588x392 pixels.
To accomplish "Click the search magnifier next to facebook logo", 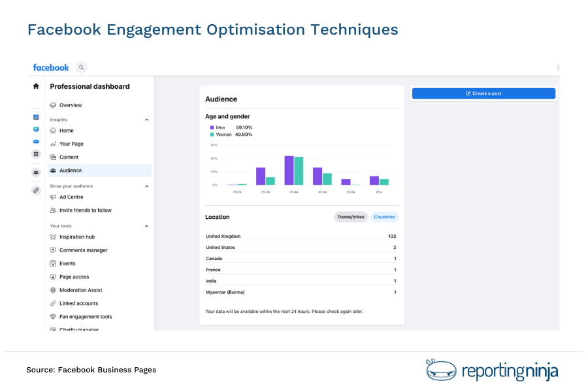I will (x=80, y=67).
